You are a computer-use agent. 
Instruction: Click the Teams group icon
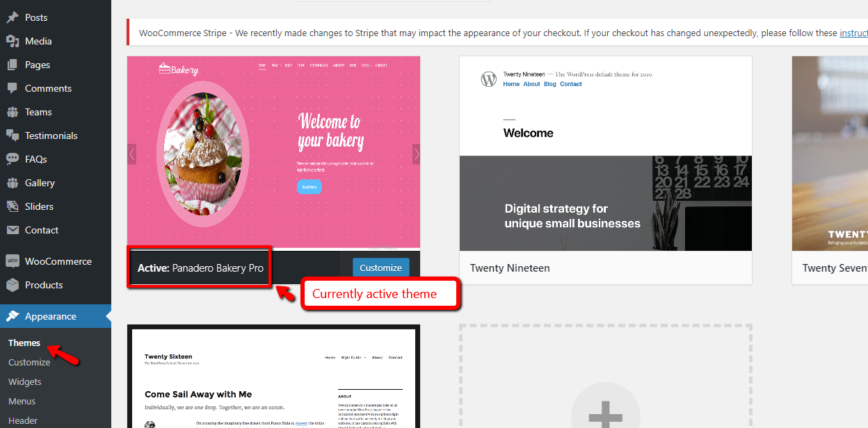[13, 112]
